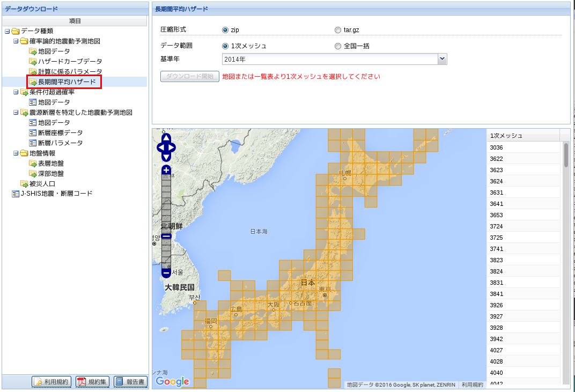Collapse the 震源断層を特定した地震動予測地図 branch
Viewport: 575px width, 392px height.
pyautogui.click(x=16, y=113)
